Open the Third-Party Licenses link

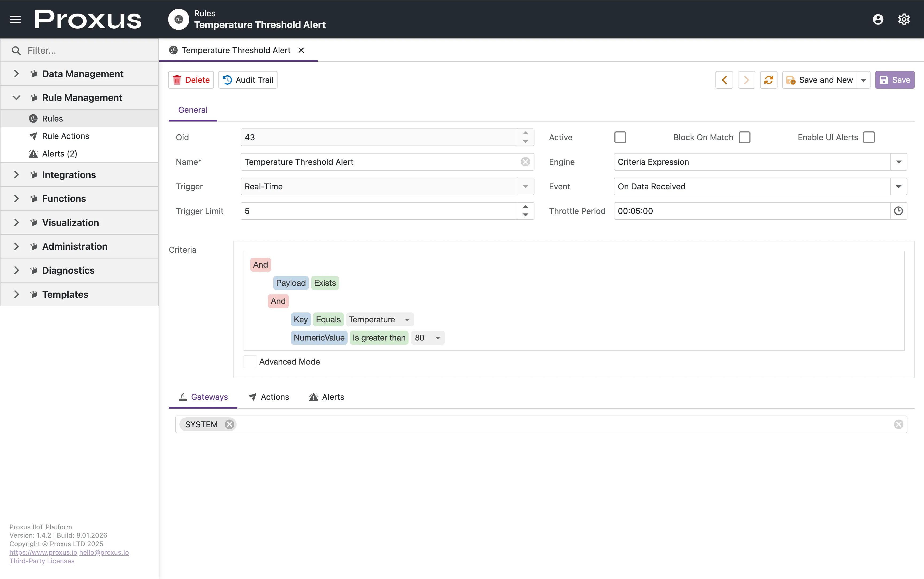pos(42,561)
